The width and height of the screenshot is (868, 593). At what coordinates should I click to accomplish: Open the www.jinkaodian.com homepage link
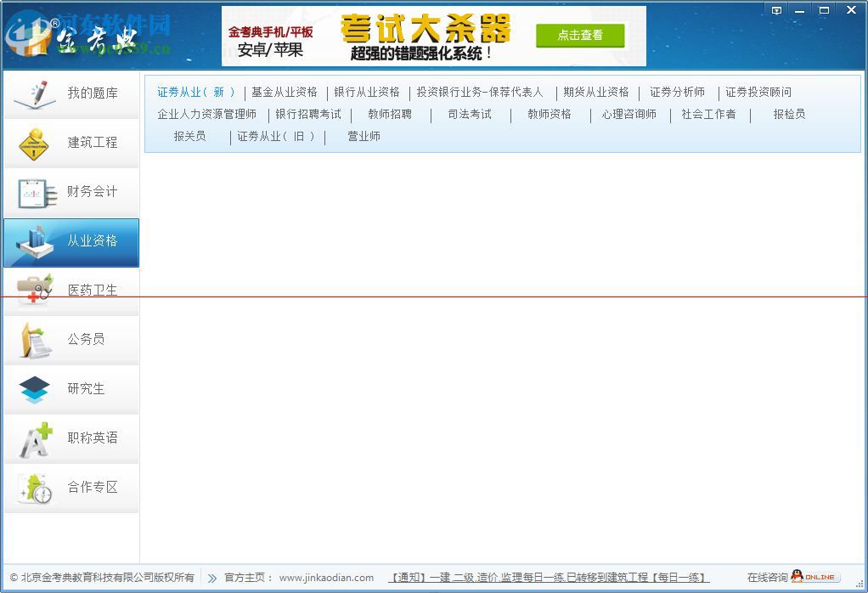[329, 576]
